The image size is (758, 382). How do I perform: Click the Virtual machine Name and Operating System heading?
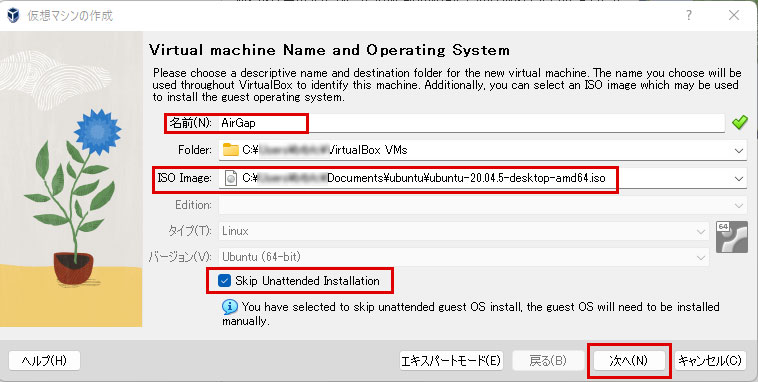click(329, 50)
